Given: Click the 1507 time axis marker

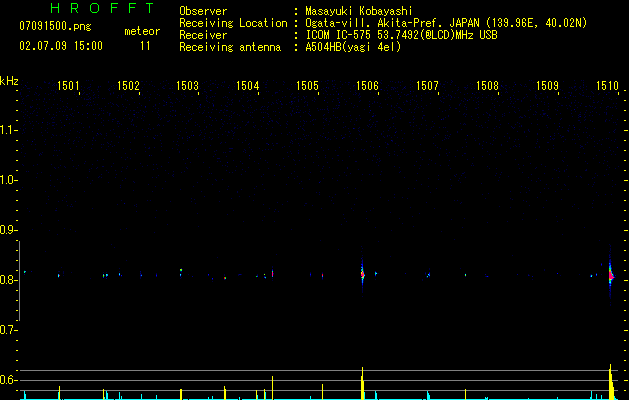Looking at the screenshot, I should [427, 85].
